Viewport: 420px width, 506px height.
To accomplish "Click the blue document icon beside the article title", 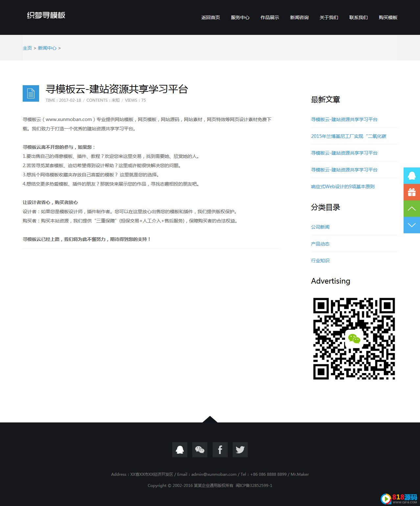I will 31,93.
